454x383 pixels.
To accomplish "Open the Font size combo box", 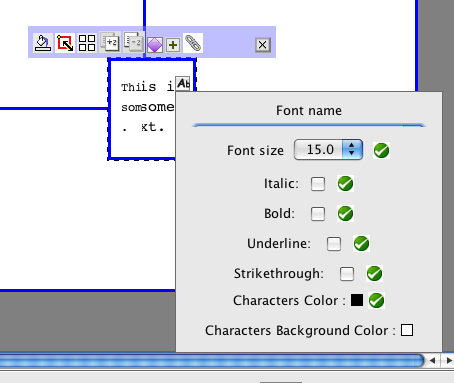I will tap(328, 150).
